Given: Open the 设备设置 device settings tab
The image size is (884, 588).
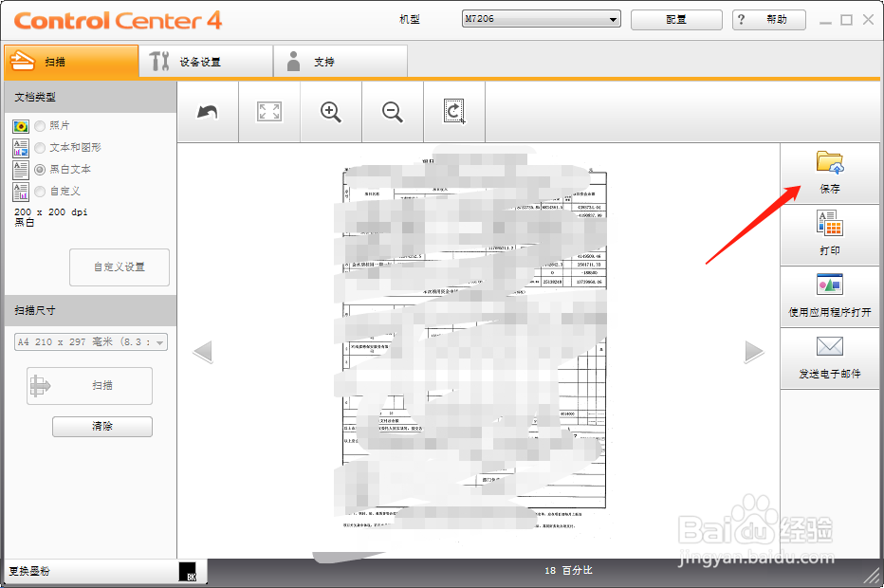Looking at the screenshot, I should (206, 61).
